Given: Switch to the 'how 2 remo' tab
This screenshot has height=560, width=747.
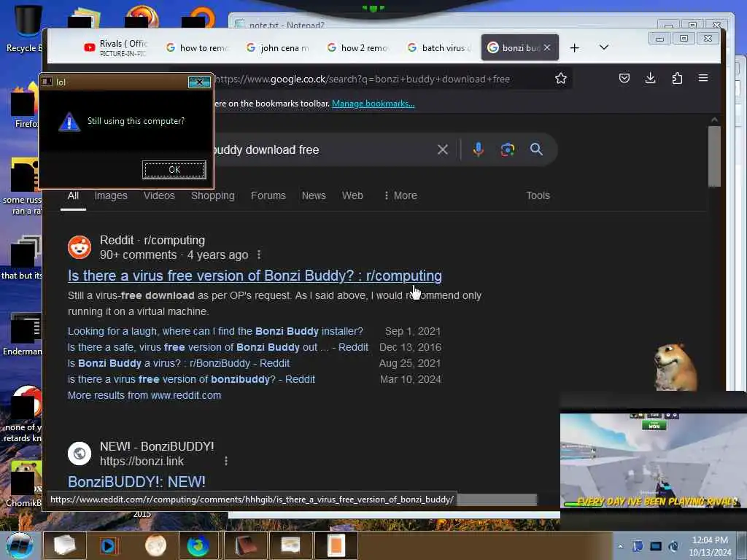Looking at the screenshot, I should click(359, 47).
